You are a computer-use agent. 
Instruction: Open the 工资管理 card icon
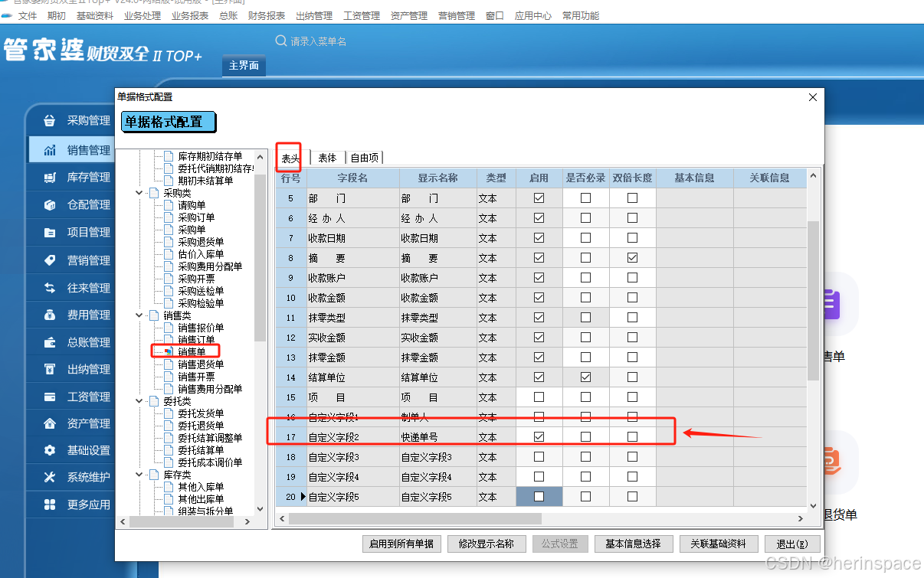click(50, 397)
